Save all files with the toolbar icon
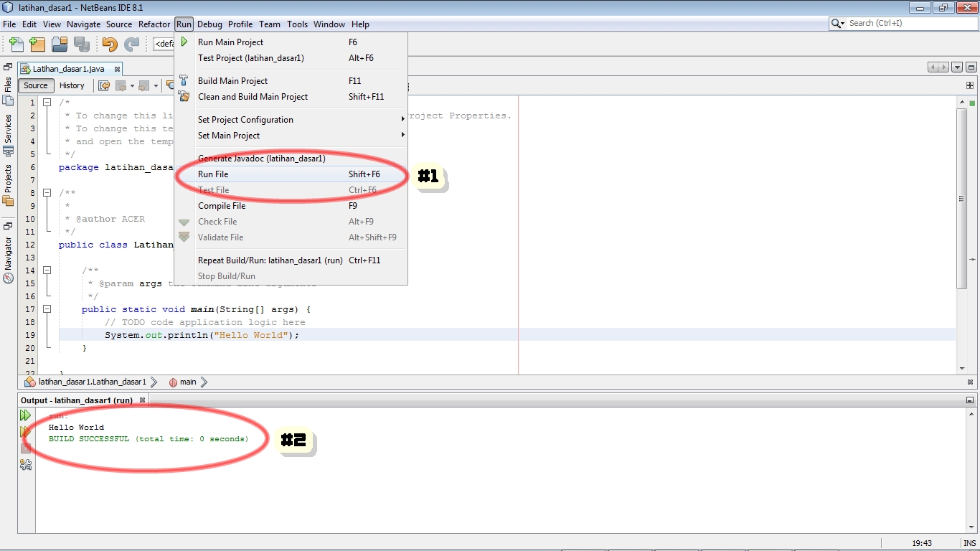The height and width of the screenshot is (551, 980). coord(82,44)
